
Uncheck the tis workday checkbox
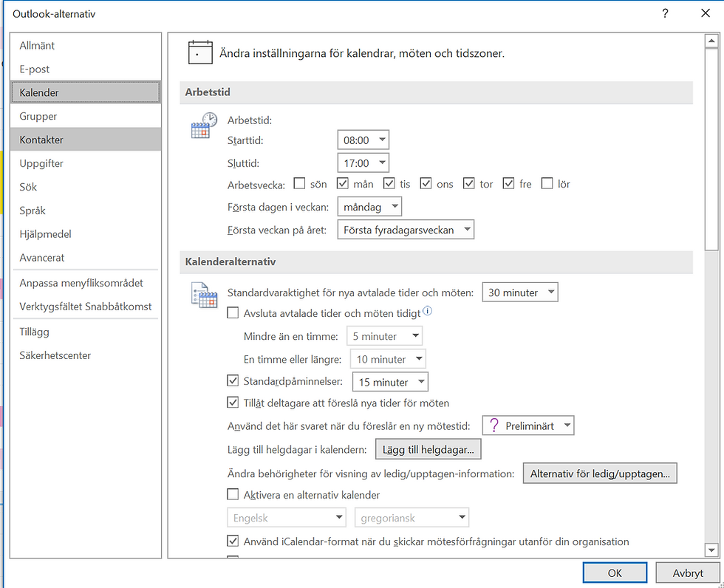(x=389, y=184)
